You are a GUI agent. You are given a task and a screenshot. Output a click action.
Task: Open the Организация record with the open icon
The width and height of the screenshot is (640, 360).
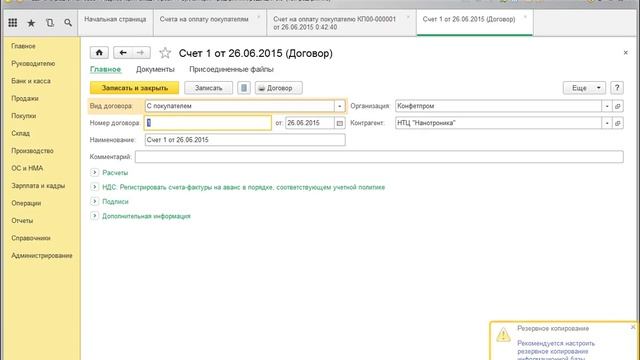[x=618, y=106]
